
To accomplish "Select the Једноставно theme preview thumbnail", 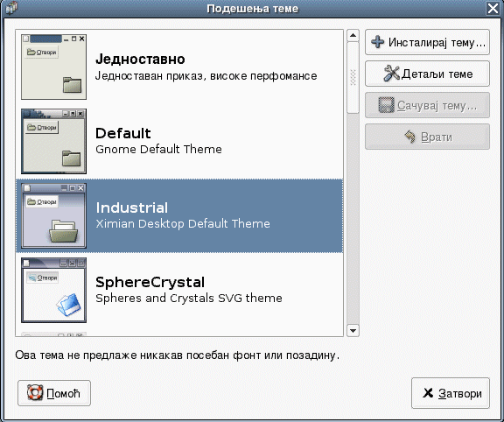I will 53,67.
